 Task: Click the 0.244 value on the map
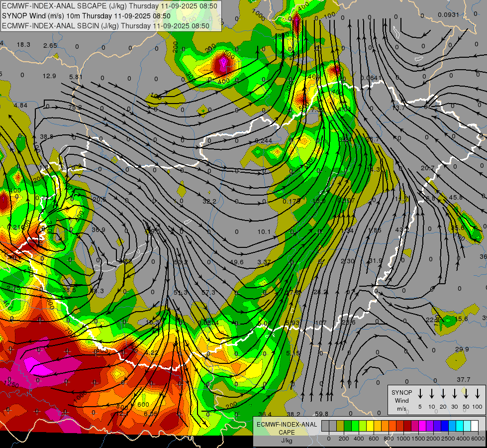[x=263, y=140]
